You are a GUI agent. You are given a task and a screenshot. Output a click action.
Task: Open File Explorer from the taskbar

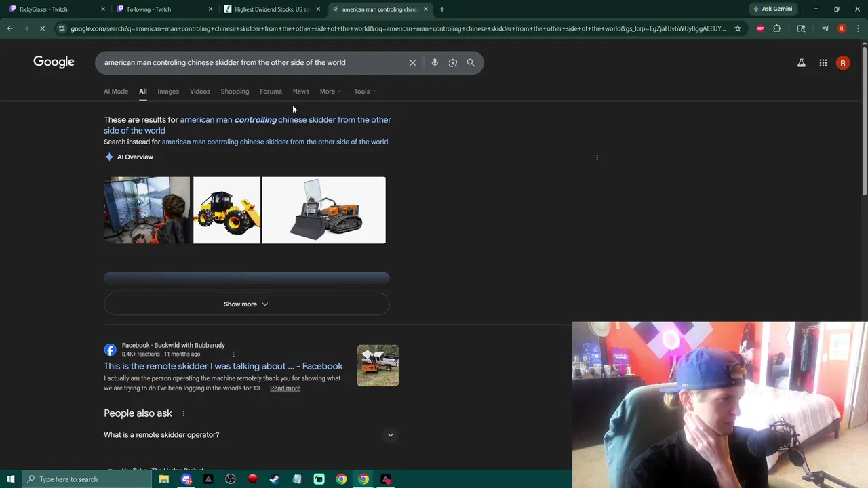click(164, 479)
